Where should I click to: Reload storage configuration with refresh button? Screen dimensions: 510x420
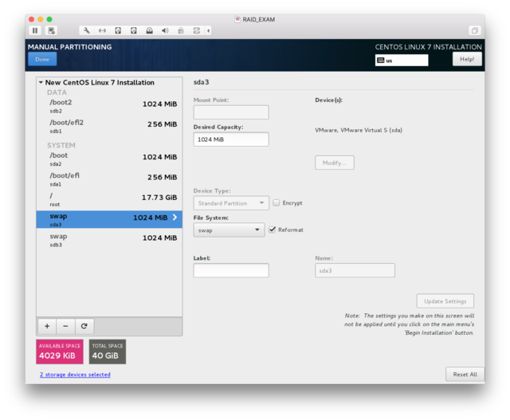coord(84,326)
